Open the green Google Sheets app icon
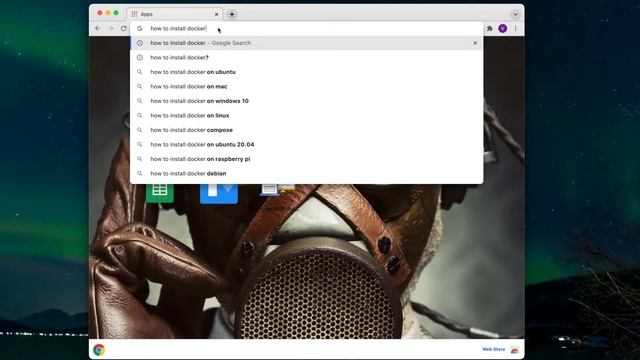The height and width of the screenshot is (360, 640). [160, 193]
